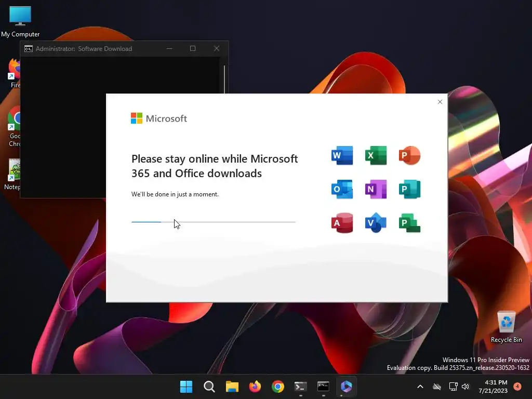Click the Outlook icon in installer

[x=342, y=189]
